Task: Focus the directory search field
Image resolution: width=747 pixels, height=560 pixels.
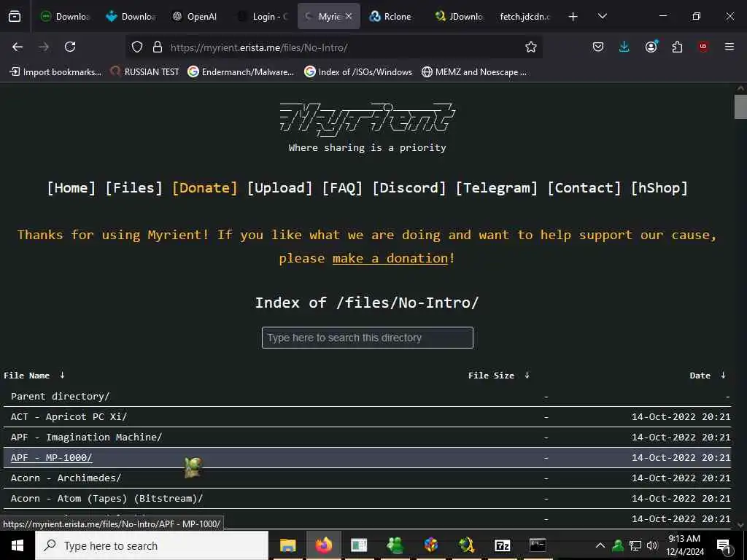Action: 368,338
